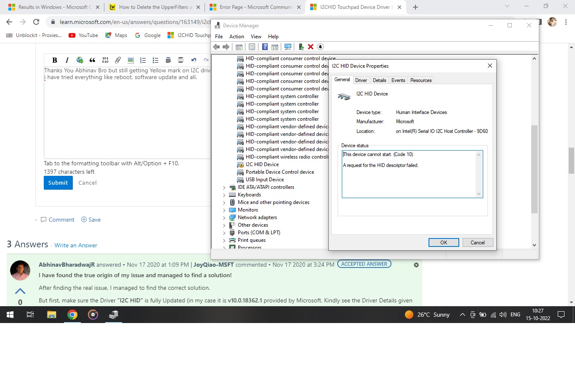
Task: Click the Save link below the editor
Action: pos(91,220)
